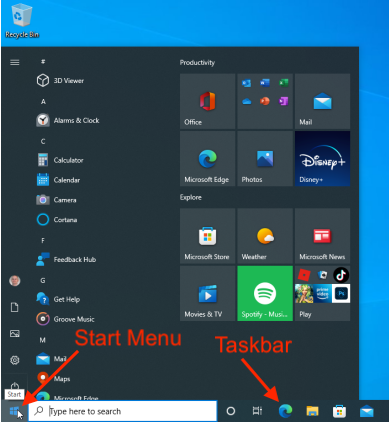Image resolution: width=389 pixels, height=423 pixels.
Task: Open the Movies & TV tile
Action: coord(207,293)
